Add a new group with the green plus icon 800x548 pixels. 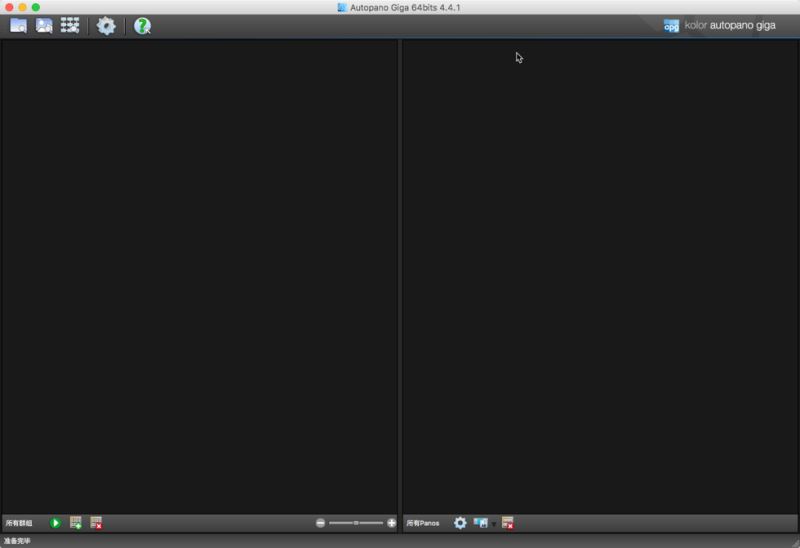click(x=76, y=523)
